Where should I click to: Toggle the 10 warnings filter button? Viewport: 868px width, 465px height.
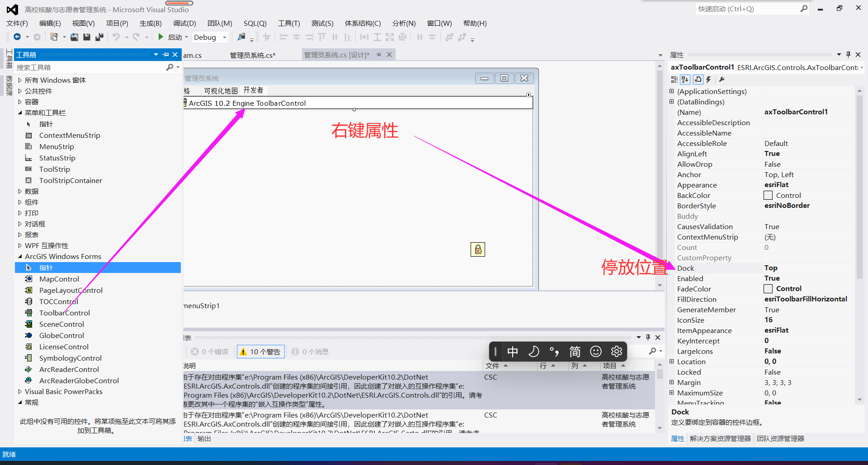pos(260,352)
